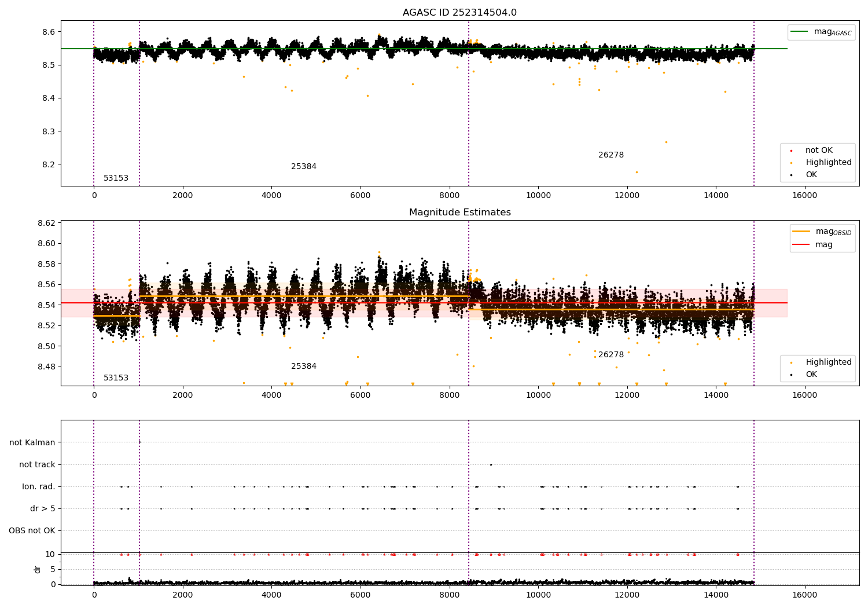Select 'not OK' in the top plot legend
The width and height of the screenshot is (868, 608).
[x=819, y=151]
